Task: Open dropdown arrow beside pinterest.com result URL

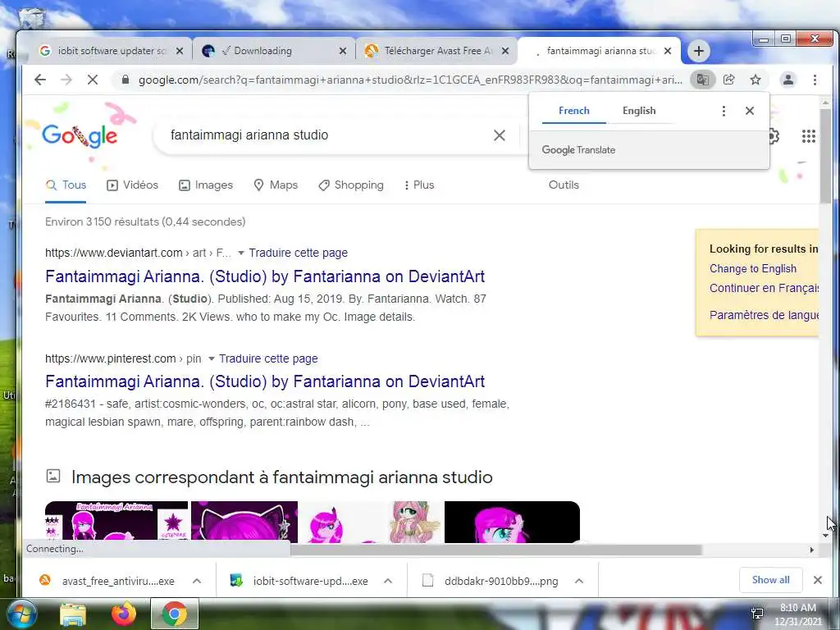Action: pyautogui.click(x=211, y=359)
